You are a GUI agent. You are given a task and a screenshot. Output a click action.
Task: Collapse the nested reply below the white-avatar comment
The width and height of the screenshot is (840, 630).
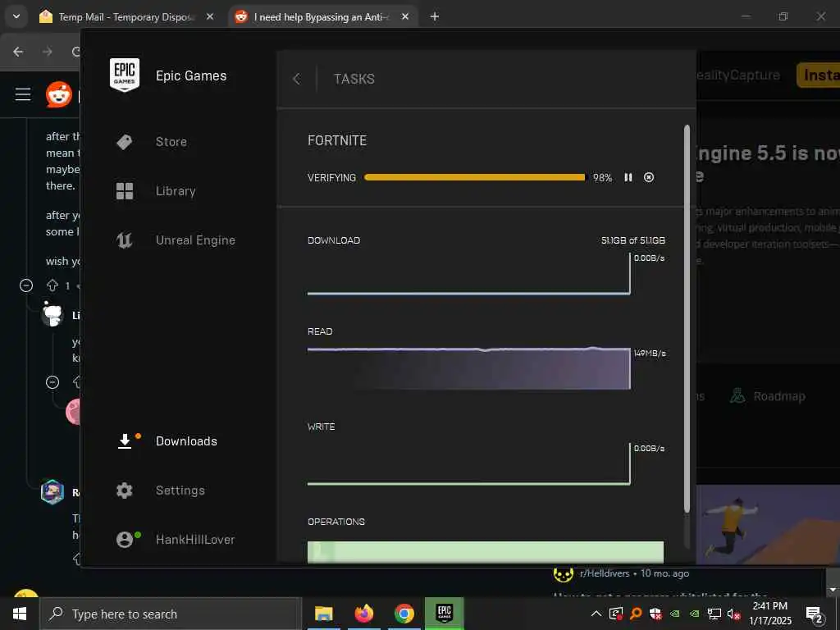(x=52, y=382)
